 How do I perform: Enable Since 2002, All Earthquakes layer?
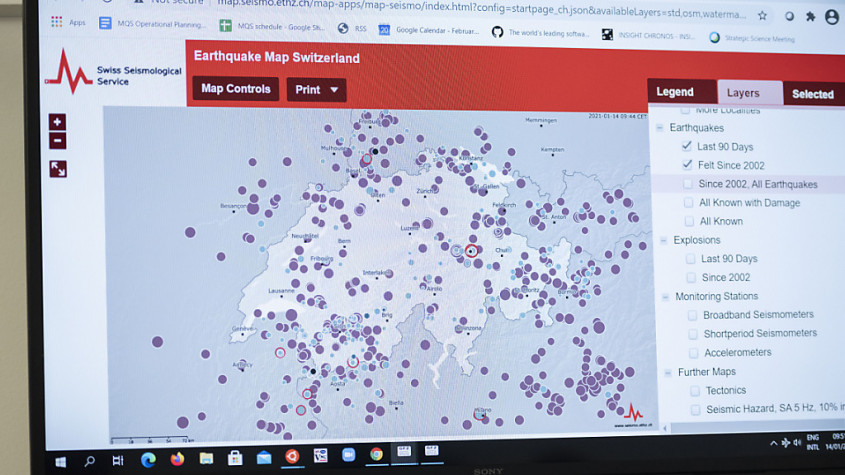(x=688, y=184)
